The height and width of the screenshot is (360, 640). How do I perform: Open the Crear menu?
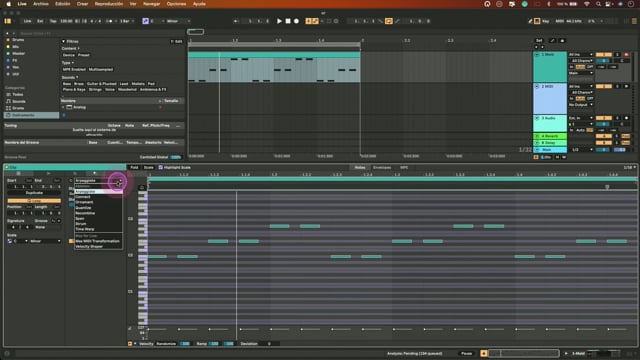[x=82, y=4]
